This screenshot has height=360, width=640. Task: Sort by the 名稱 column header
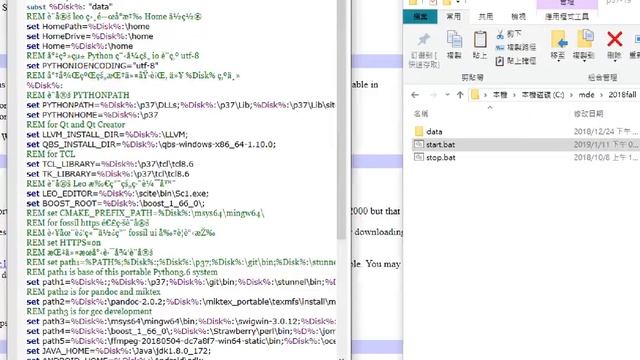click(421, 113)
